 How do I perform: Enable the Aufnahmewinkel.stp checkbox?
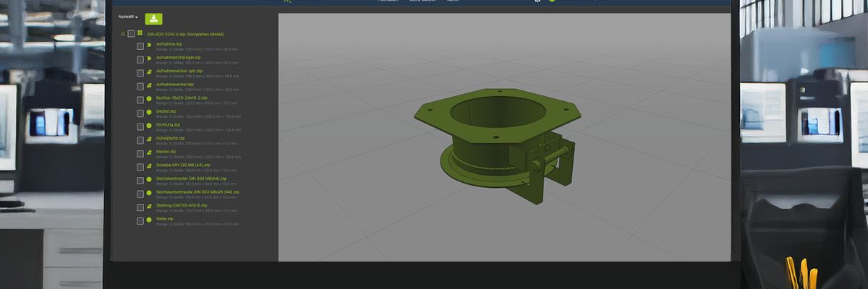click(140, 87)
